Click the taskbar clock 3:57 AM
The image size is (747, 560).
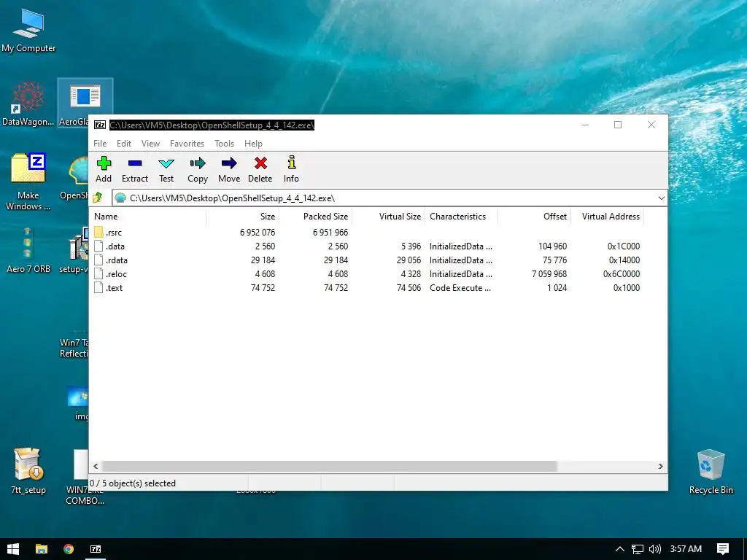(686, 549)
